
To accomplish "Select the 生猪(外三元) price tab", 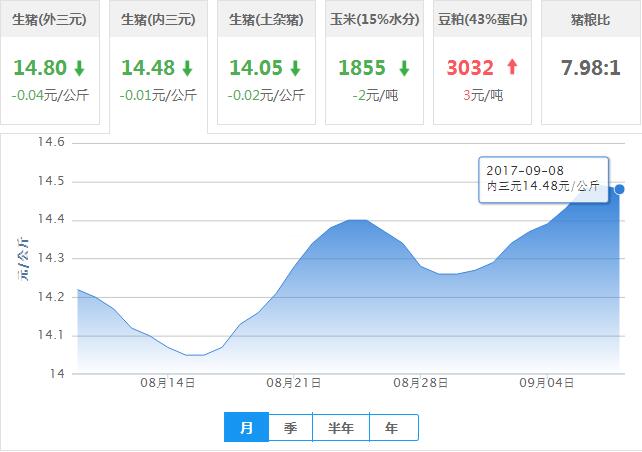I will point(50,62).
